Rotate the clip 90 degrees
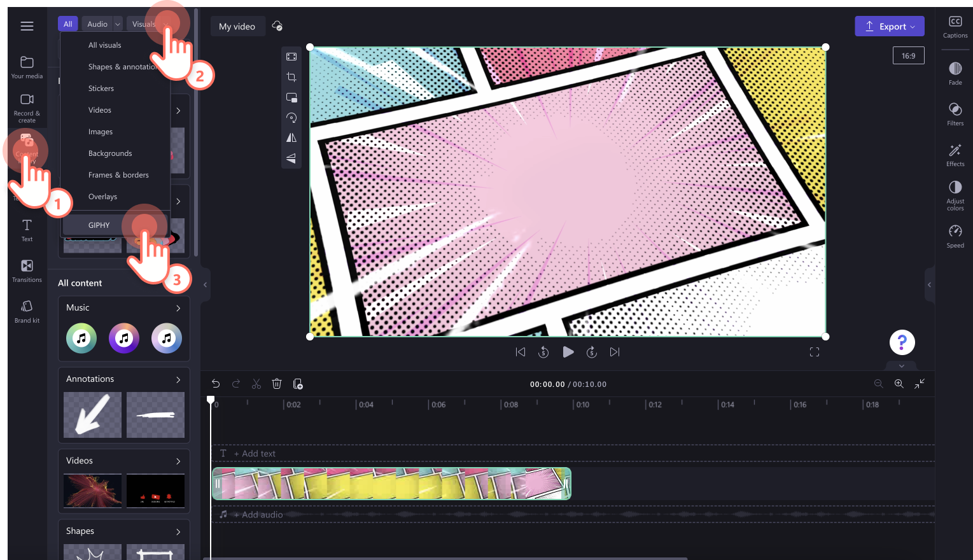The image size is (973, 560). pyautogui.click(x=291, y=118)
